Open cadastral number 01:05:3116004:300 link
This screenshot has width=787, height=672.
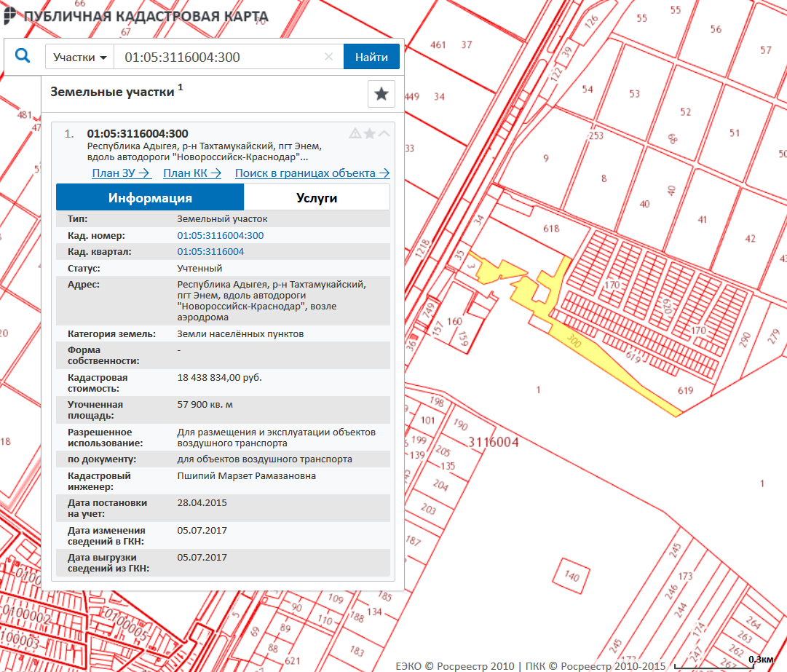pyautogui.click(x=221, y=235)
